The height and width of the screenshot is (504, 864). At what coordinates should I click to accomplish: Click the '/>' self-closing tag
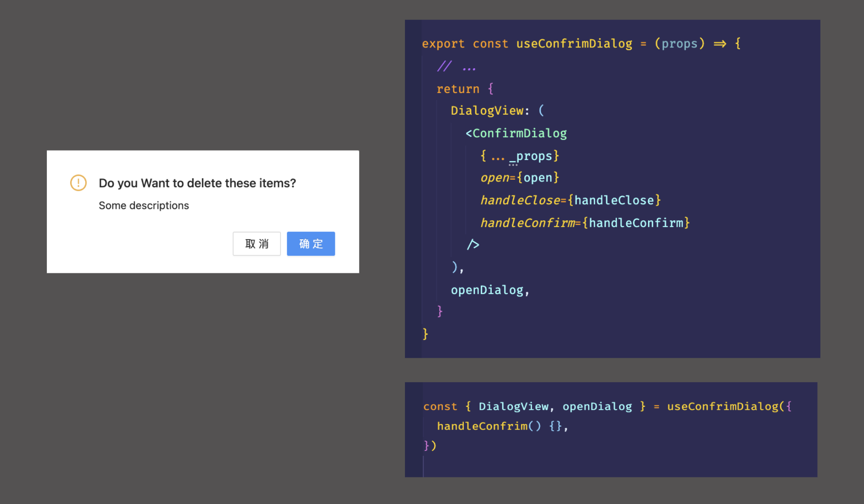coord(473,244)
